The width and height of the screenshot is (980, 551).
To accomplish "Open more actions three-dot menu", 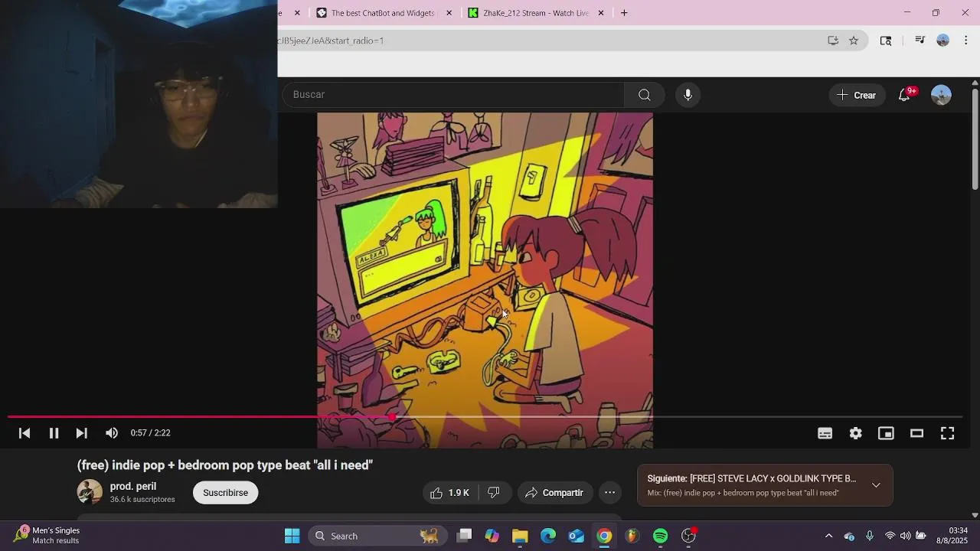I will pos(609,493).
